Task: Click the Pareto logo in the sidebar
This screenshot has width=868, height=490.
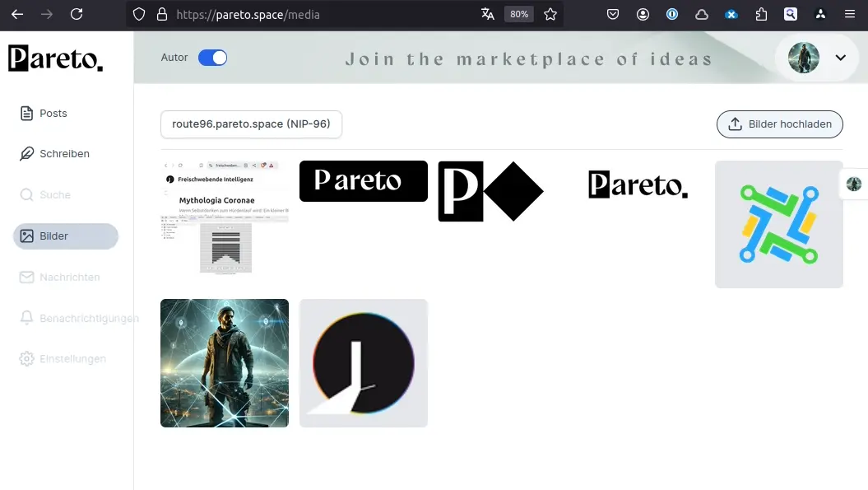Action: tap(55, 58)
